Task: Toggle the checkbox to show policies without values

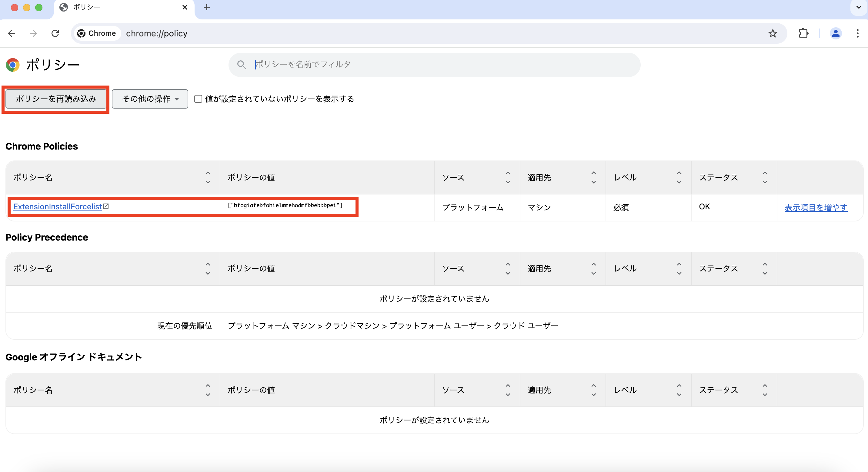Action: pyautogui.click(x=198, y=99)
